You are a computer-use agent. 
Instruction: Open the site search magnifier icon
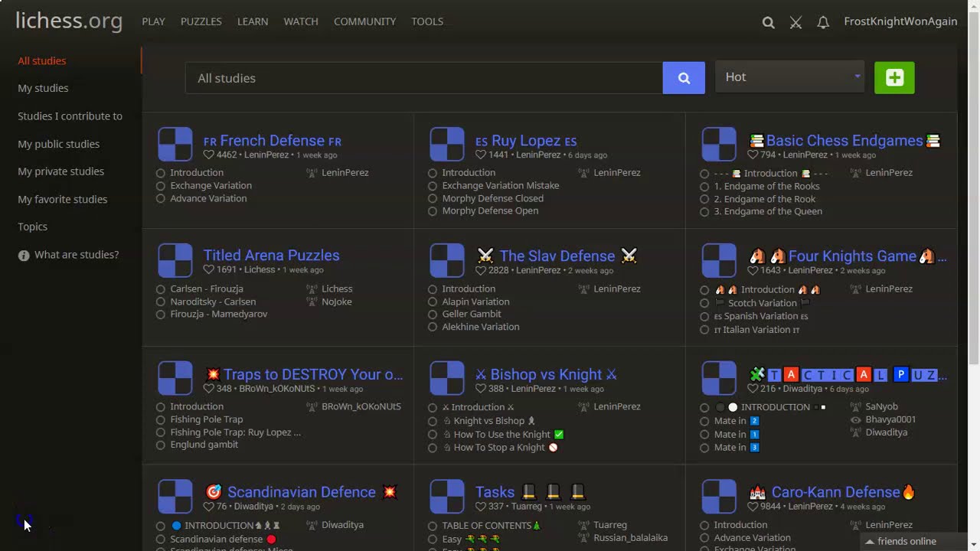click(768, 22)
